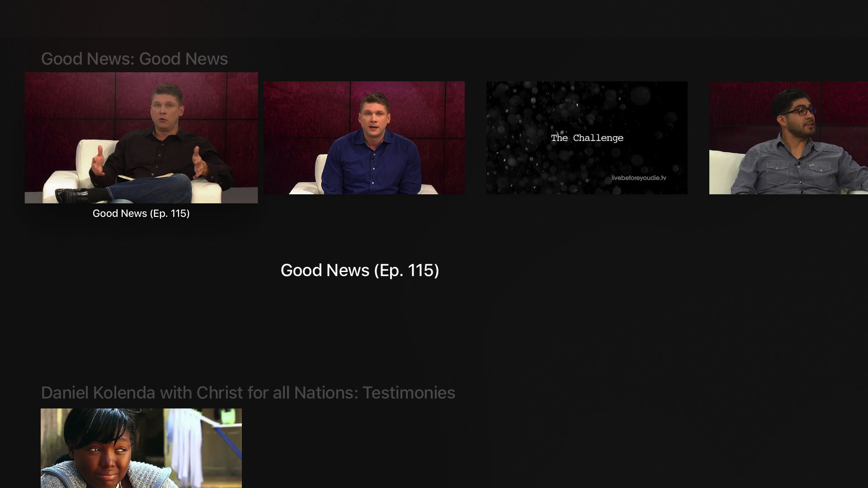Image resolution: width=868 pixels, height=488 pixels.
Task: Click the 'Good News: Good News' section heading
Action: pyautogui.click(x=134, y=59)
